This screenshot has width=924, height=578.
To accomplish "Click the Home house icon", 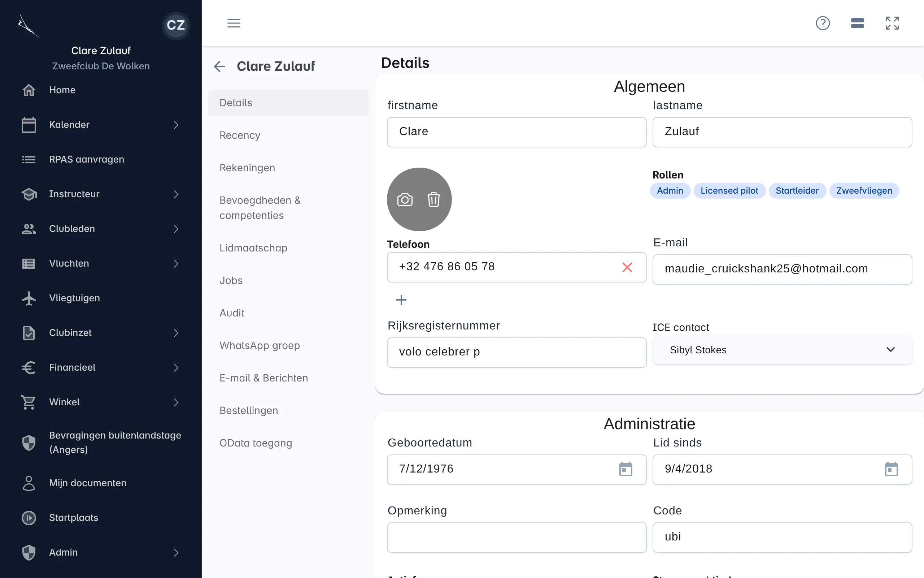I will (29, 90).
